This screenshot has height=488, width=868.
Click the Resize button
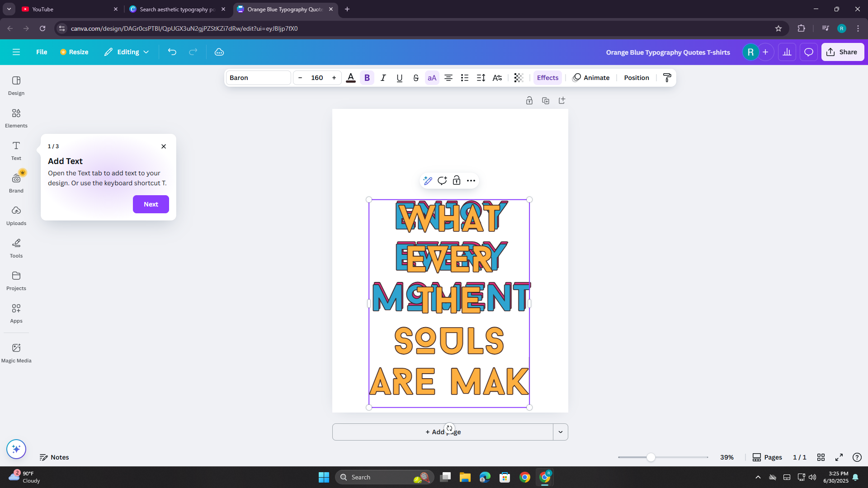tap(74, 52)
